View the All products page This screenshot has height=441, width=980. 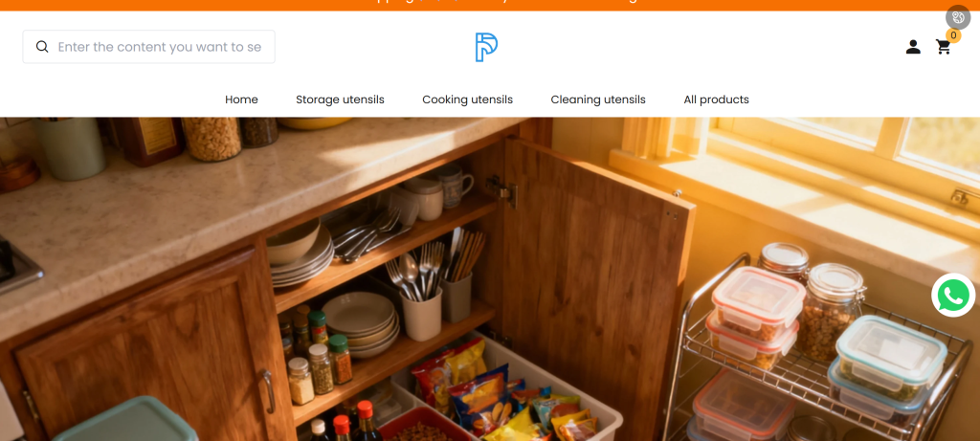[x=716, y=99]
